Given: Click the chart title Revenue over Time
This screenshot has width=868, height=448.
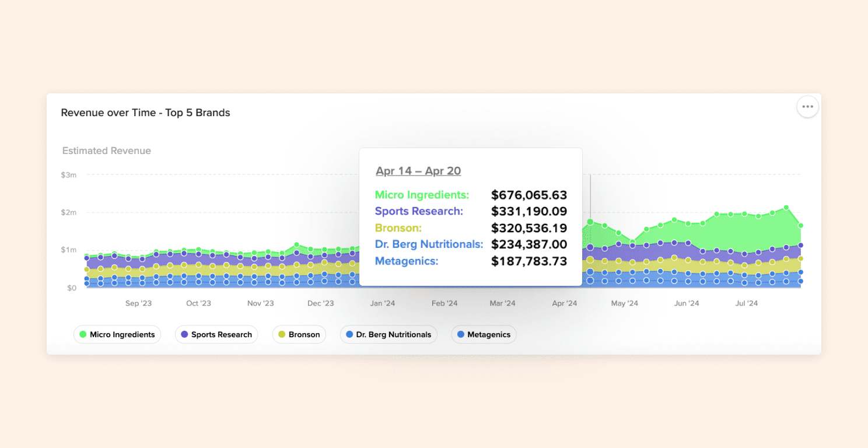Looking at the screenshot, I should tap(146, 113).
